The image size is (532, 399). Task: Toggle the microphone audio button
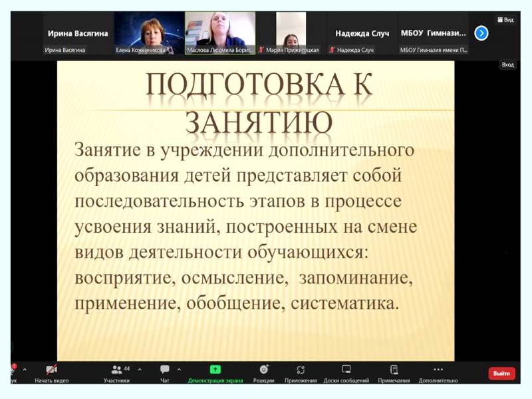pyautogui.click(x=13, y=370)
